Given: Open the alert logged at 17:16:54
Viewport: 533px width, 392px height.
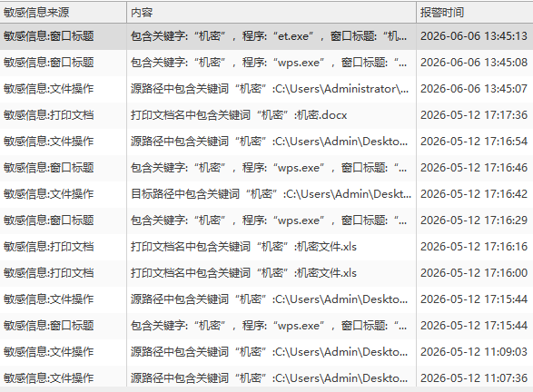Looking at the screenshot, I should (x=267, y=142).
